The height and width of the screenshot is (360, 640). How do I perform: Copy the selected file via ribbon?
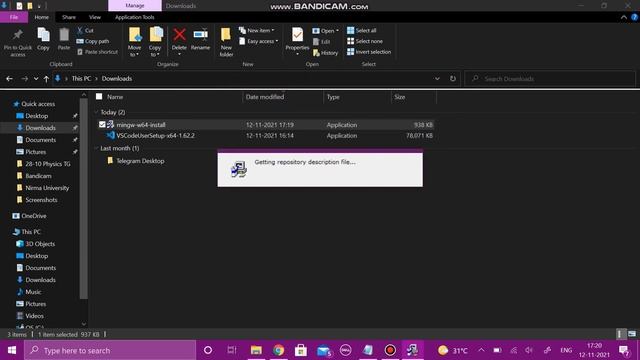coord(43,40)
